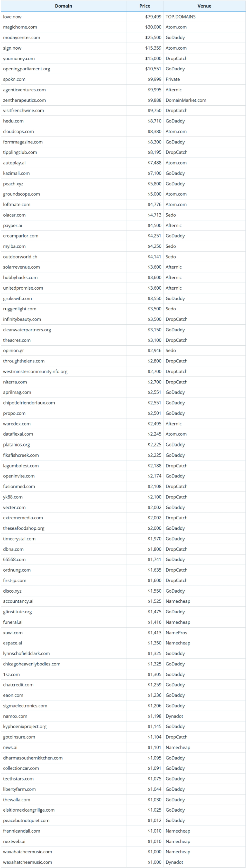Open the chipotlefriendorfaux.com entry

[29, 403]
